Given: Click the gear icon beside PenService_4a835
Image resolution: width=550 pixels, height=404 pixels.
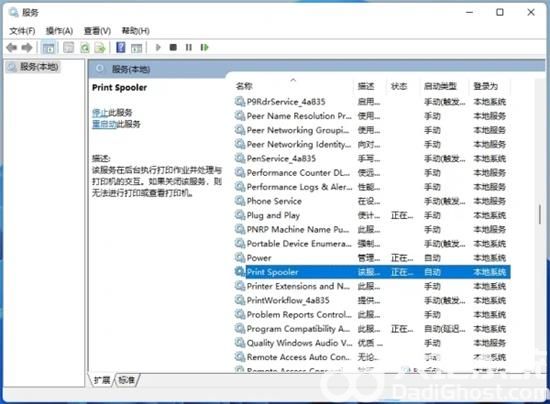Looking at the screenshot, I should (240, 158).
